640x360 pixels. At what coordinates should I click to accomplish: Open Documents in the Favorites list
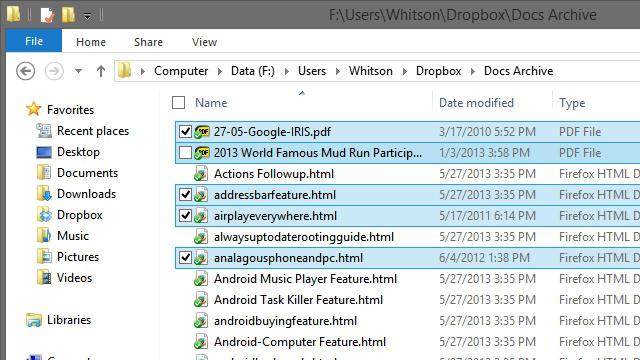point(87,173)
